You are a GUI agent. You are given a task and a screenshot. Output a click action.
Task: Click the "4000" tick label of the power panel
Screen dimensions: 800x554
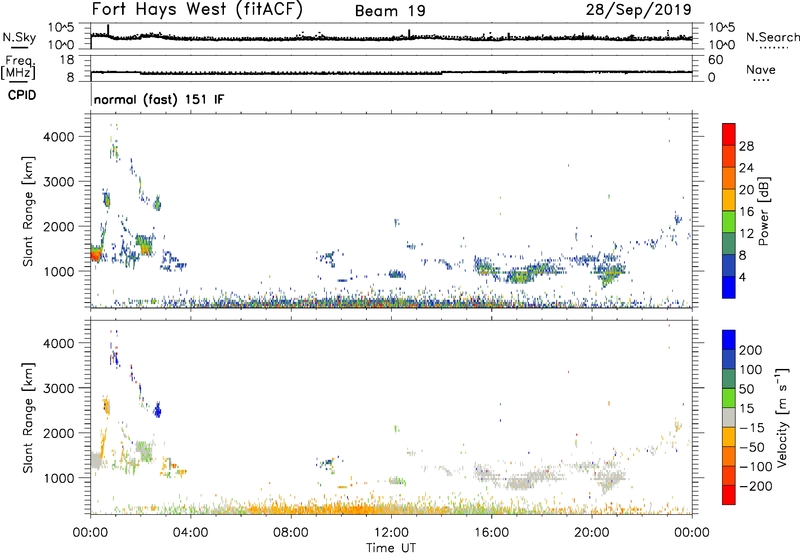tap(59, 137)
